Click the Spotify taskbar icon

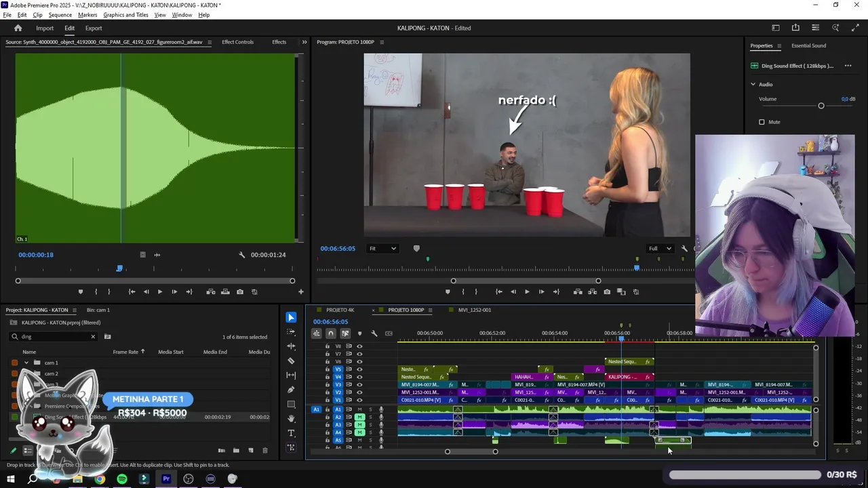122,479
